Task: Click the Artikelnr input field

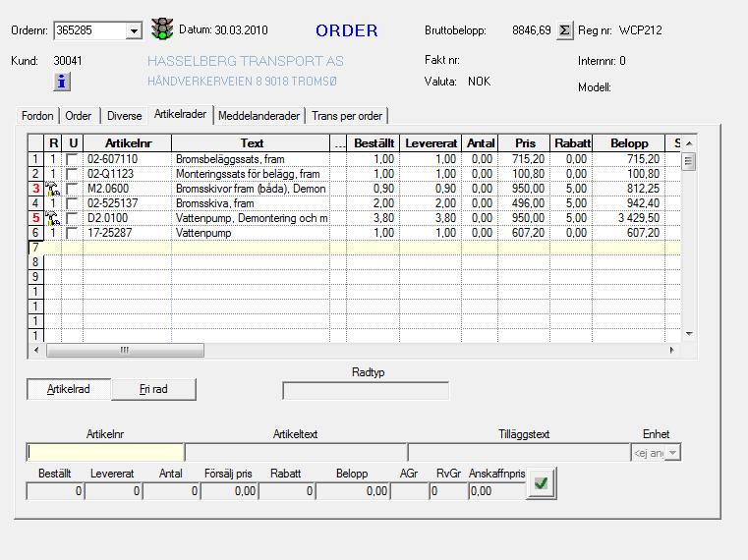Action: tap(105, 452)
